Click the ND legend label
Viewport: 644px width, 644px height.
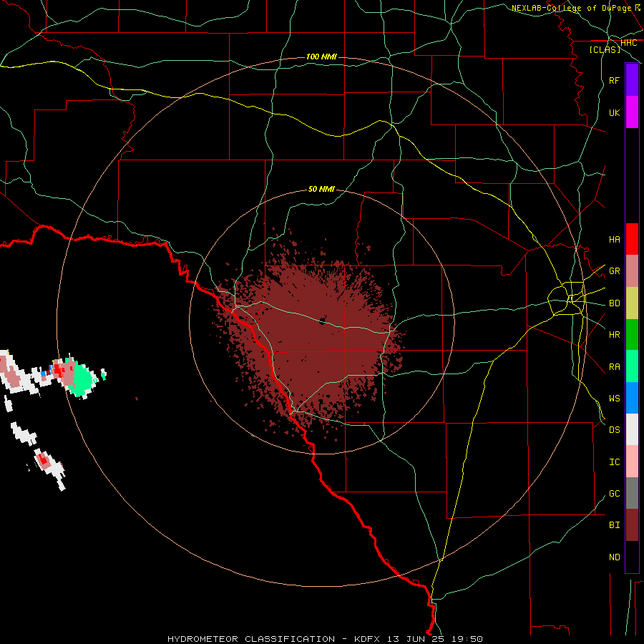click(615, 557)
